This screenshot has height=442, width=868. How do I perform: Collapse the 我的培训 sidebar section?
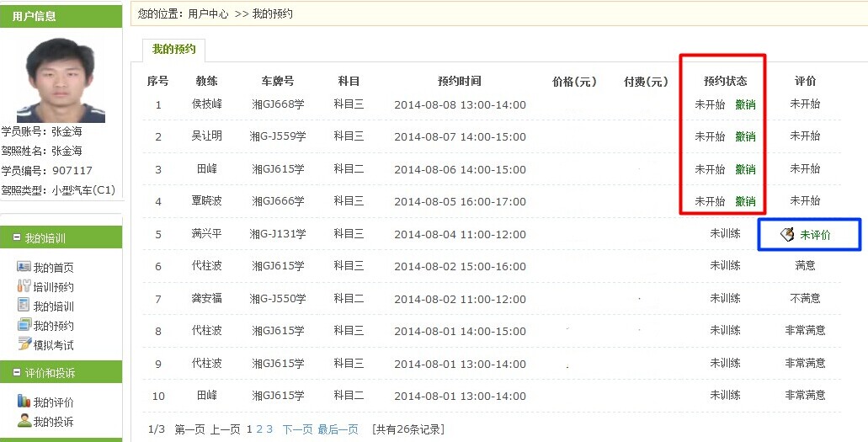17,238
